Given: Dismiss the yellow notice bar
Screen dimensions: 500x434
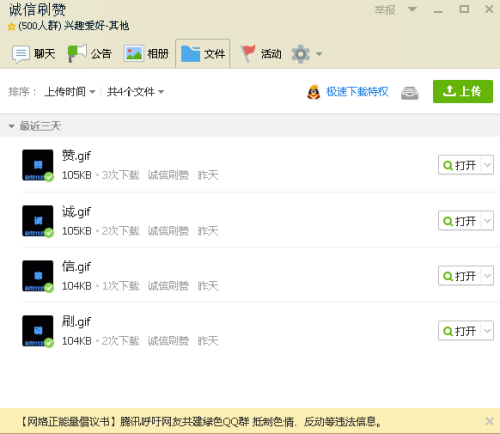Looking at the screenshot, I should point(489,421).
